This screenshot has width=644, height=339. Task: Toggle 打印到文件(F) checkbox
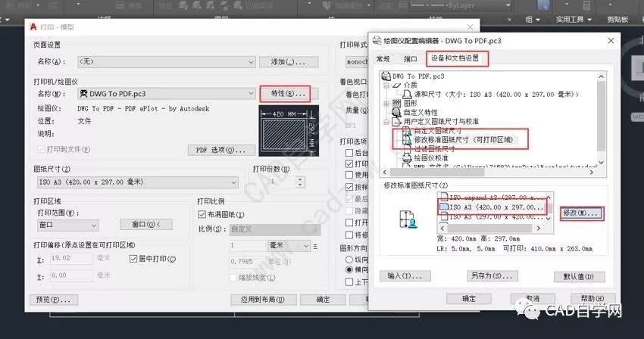click(x=41, y=149)
